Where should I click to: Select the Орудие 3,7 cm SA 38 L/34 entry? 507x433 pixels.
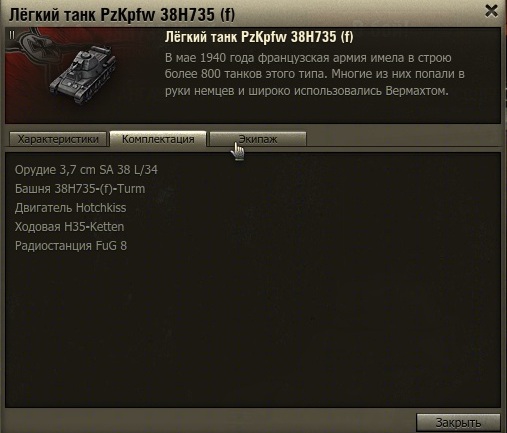[86, 170]
